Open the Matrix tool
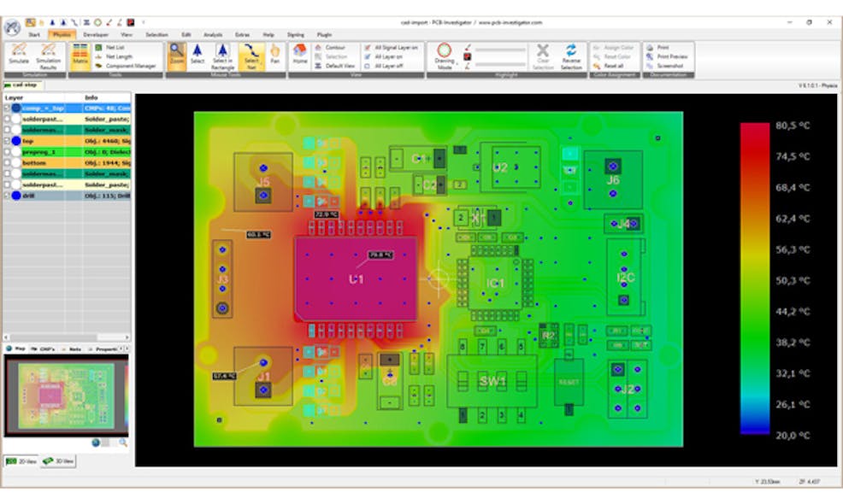843x504 pixels. [80, 55]
